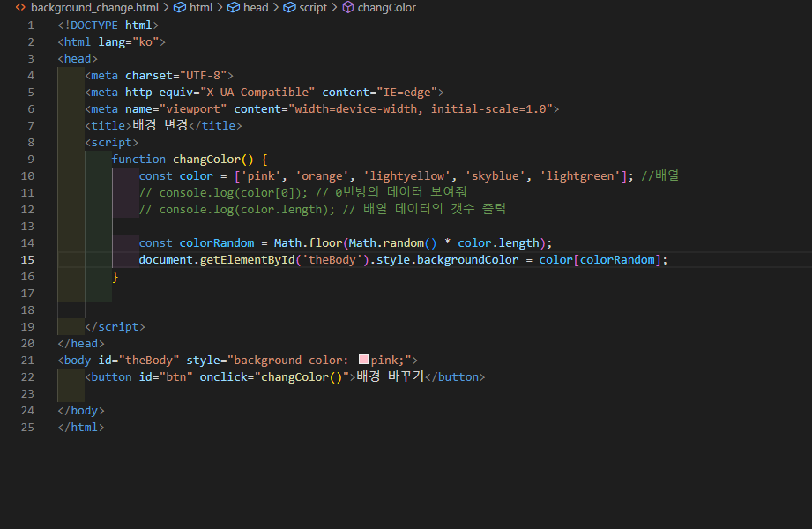Click line number 15 in the gutter

pyautogui.click(x=27, y=259)
